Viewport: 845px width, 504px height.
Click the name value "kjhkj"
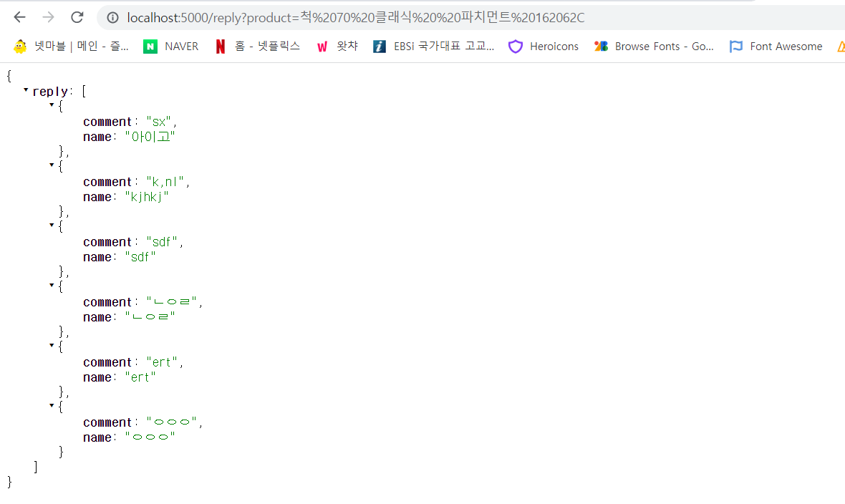(x=147, y=198)
